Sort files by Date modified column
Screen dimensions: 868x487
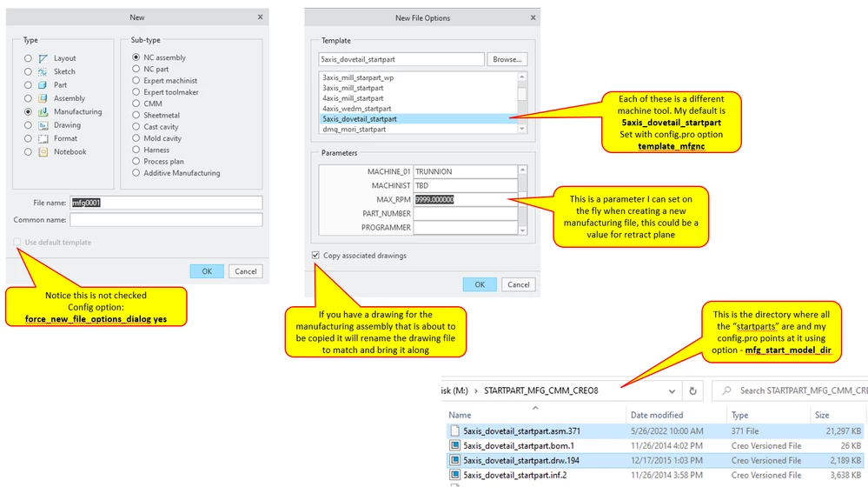(657, 415)
